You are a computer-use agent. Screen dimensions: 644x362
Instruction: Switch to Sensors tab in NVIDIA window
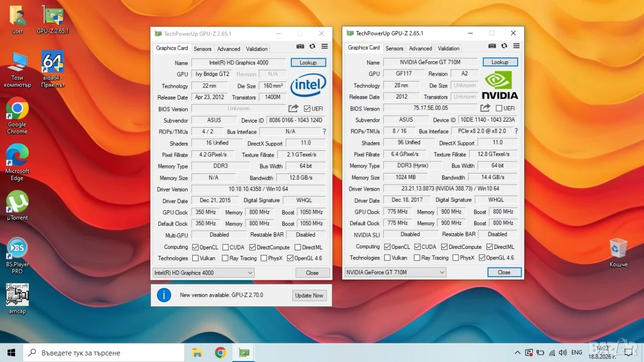[394, 48]
